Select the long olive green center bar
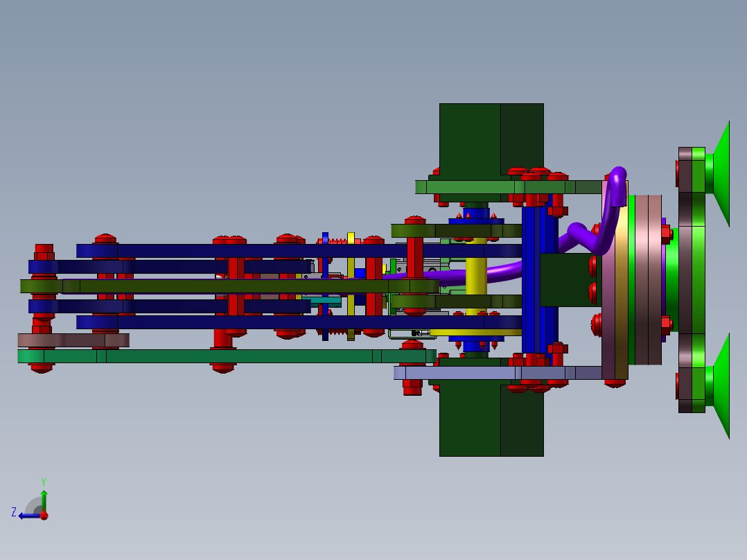The height and width of the screenshot is (560, 747). click(229, 286)
